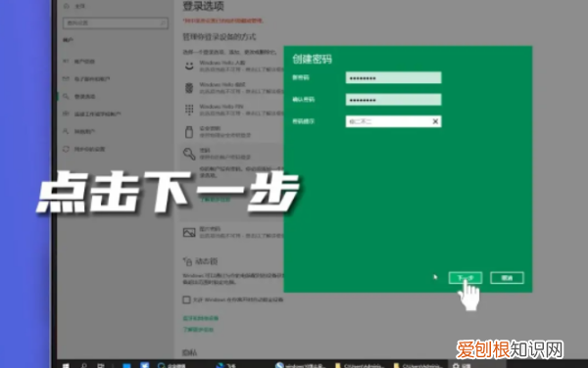Screen dimensions: 588x368
Task: Clear password hint with X button
Action: pos(435,121)
